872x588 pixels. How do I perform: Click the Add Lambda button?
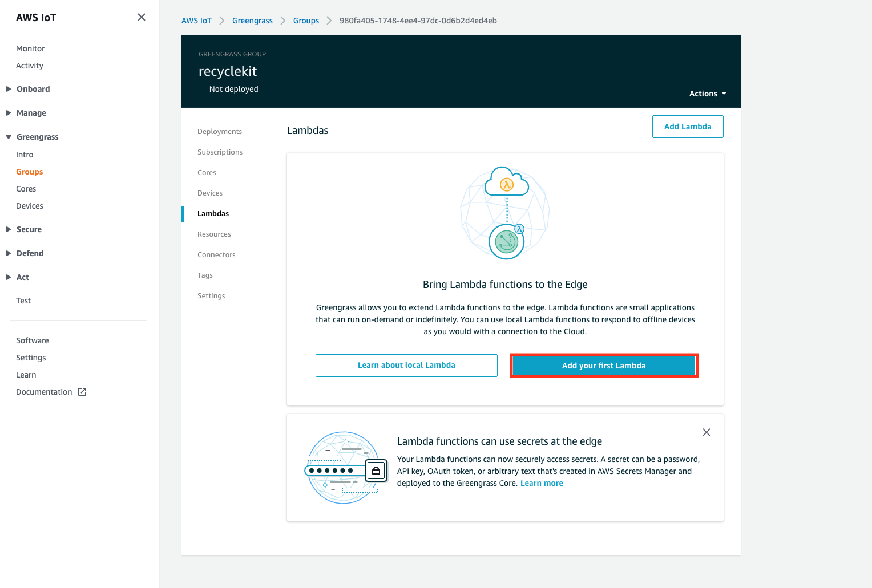click(x=688, y=127)
